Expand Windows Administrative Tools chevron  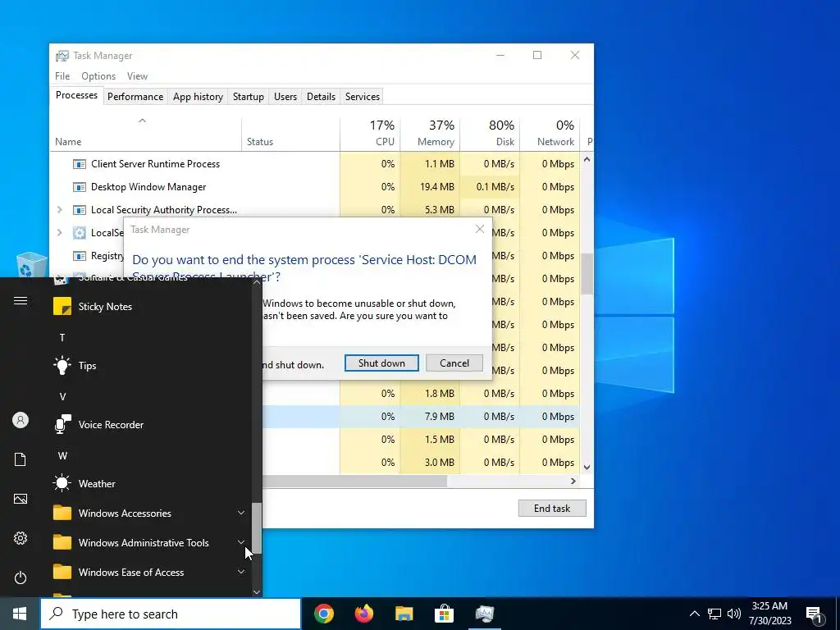[x=241, y=543]
